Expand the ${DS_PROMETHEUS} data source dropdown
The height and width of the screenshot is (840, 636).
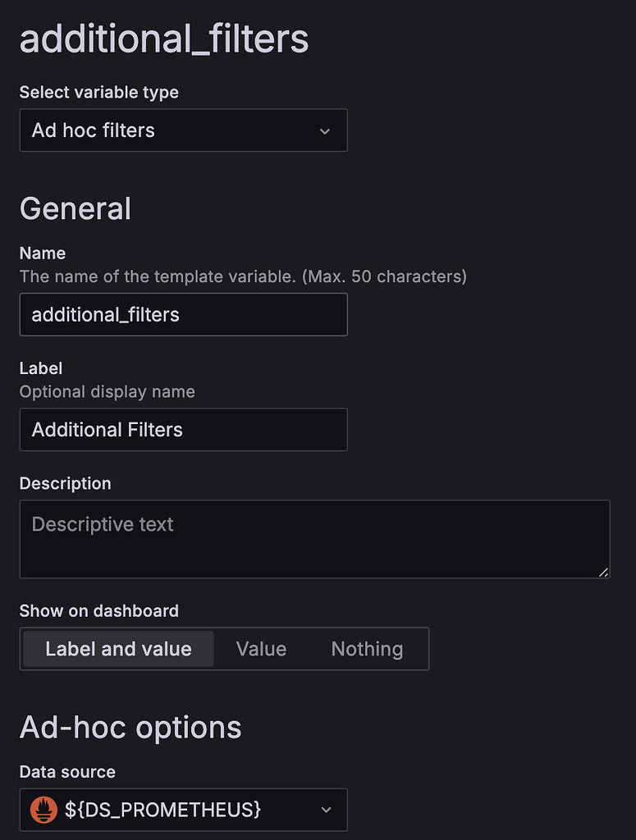point(183,810)
